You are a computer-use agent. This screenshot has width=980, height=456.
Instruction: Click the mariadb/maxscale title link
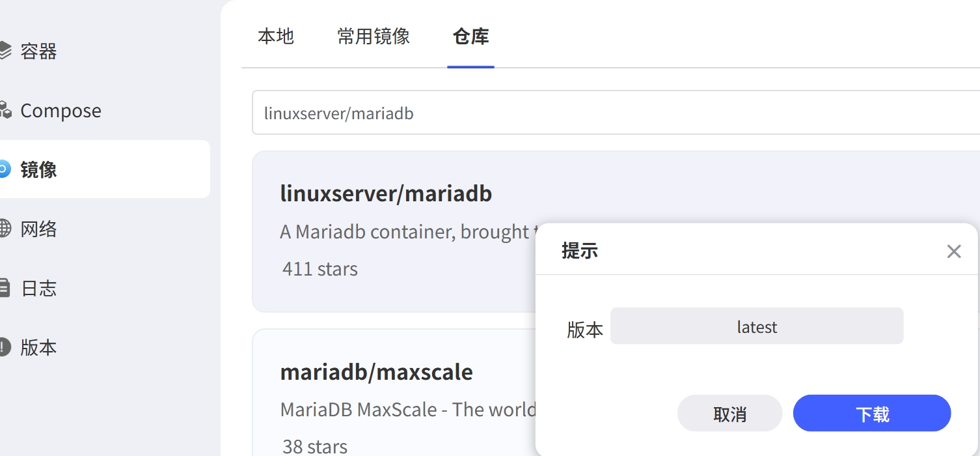coord(376,371)
